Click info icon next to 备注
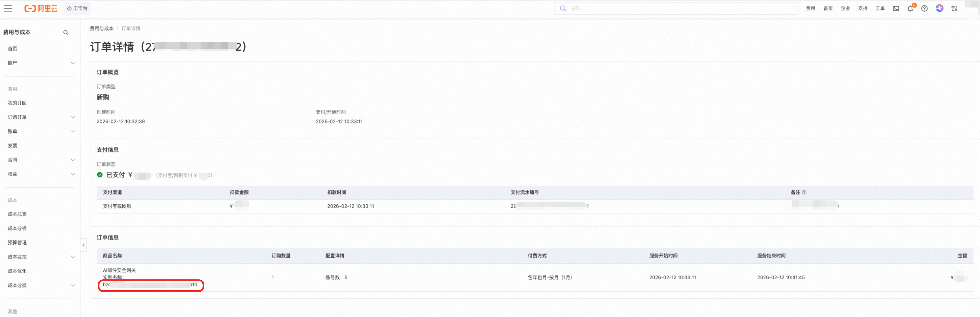This screenshot has height=317, width=980. (x=804, y=192)
